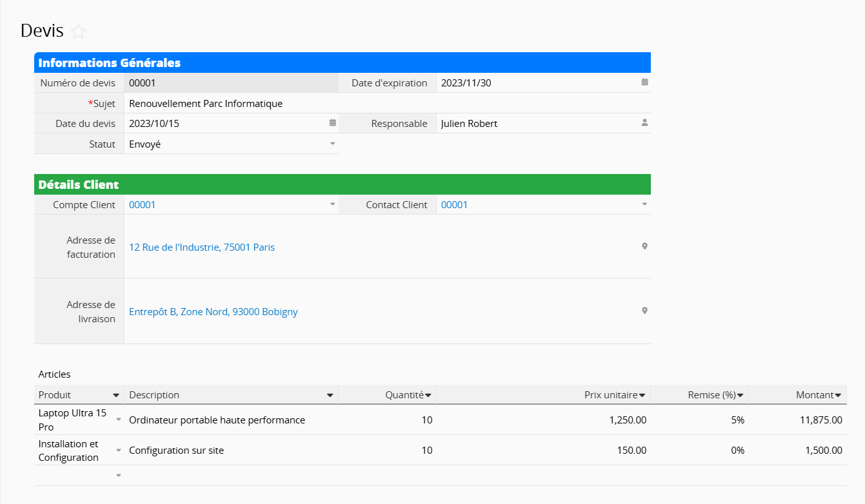Screen dimensions: 865x504
Task: Star the Devis sheet as favorite
Action: tap(78, 32)
